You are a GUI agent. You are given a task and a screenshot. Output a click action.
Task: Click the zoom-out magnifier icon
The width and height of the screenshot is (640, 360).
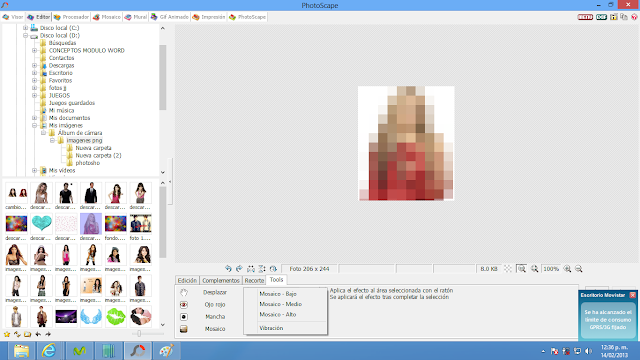point(579,269)
